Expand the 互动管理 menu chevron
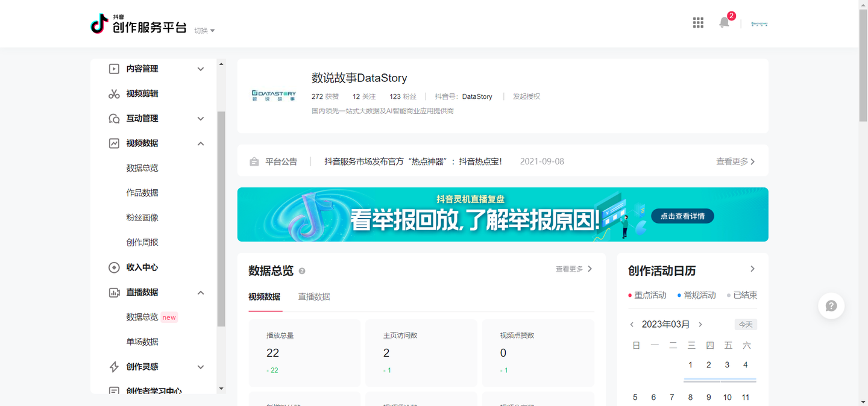This screenshot has width=868, height=406. (x=201, y=119)
